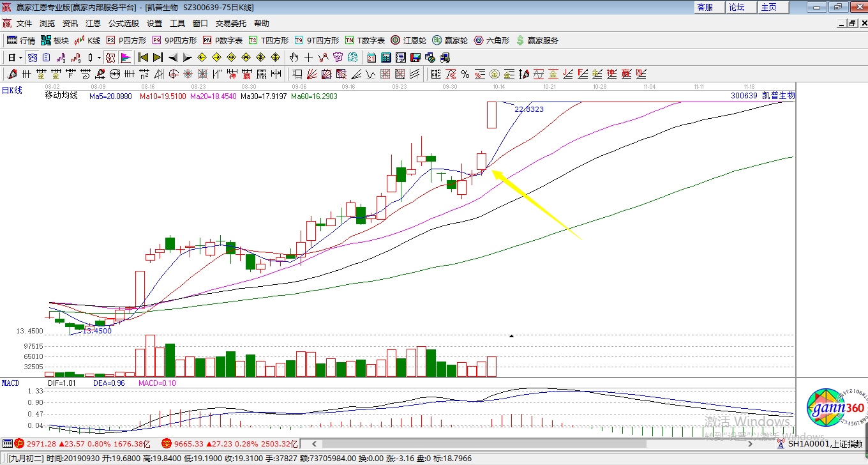Click the 日K线 chart period label
This screenshot has width=868, height=465.
[x=11, y=90]
